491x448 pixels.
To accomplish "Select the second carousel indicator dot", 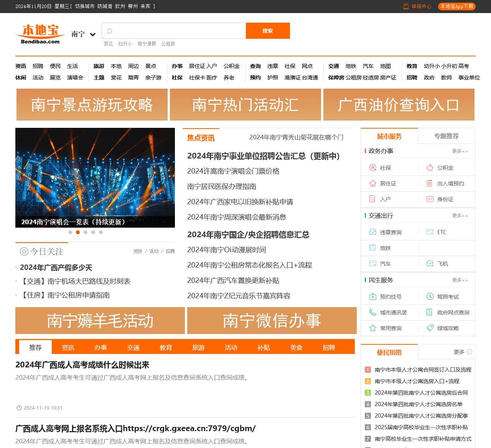I will (78, 232).
